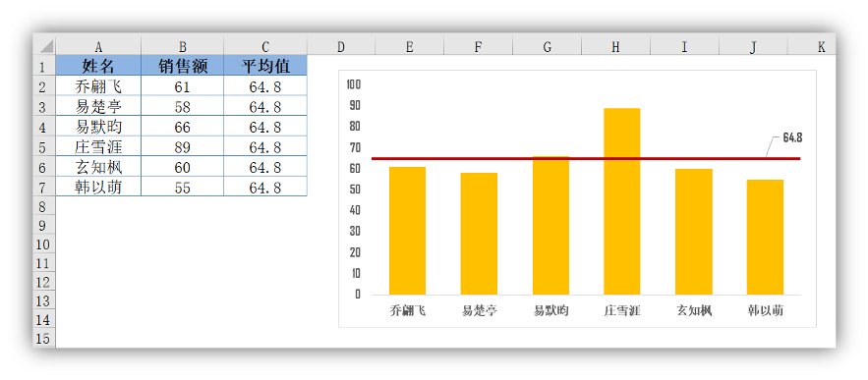
Task: Click the 姓名 header cell
Action: 98,66
